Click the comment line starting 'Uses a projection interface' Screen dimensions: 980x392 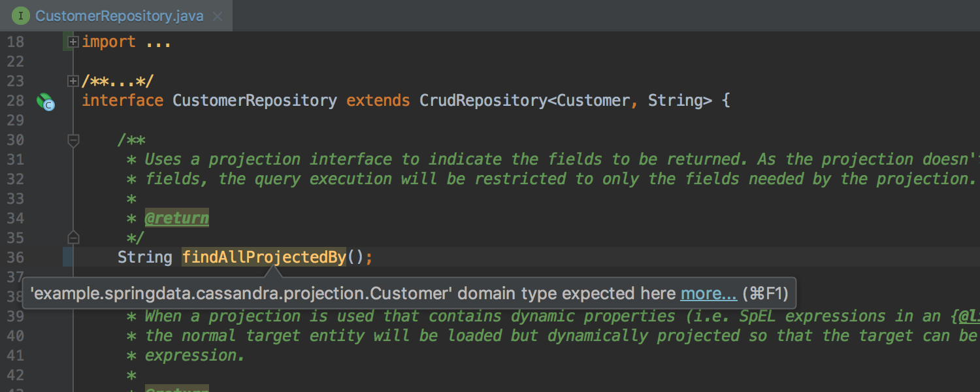point(562,159)
